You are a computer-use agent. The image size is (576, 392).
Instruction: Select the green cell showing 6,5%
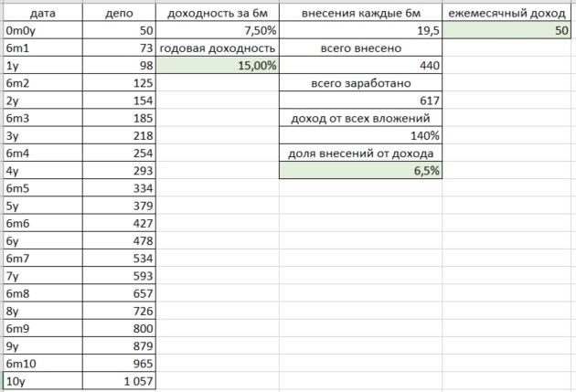click(x=361, y=171)
